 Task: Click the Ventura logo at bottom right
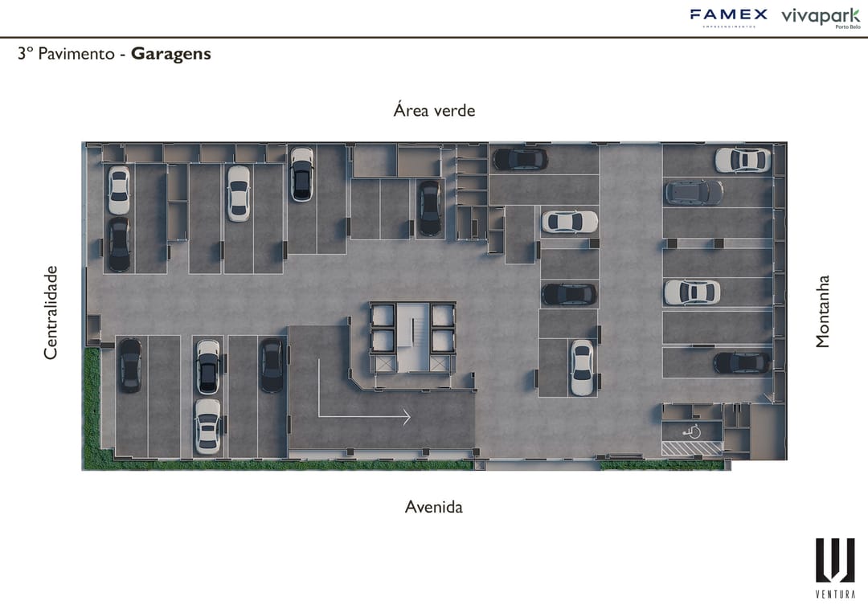835,568
